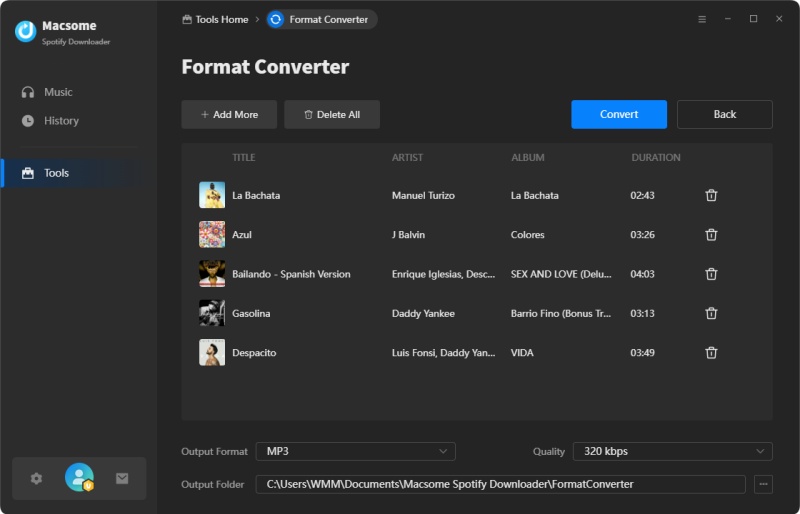The image size is (800, 514).
Task: Click the TITLE column header
Action: coord(243,157)
